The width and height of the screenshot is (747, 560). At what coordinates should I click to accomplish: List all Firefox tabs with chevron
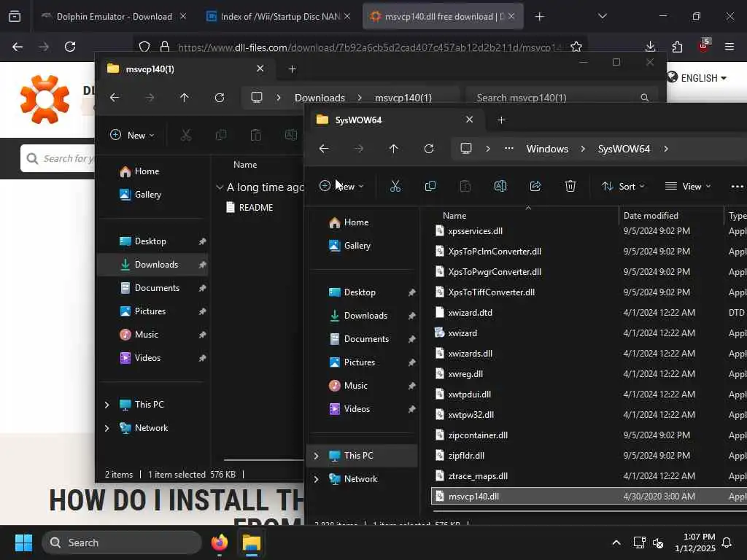coord(603,16)
